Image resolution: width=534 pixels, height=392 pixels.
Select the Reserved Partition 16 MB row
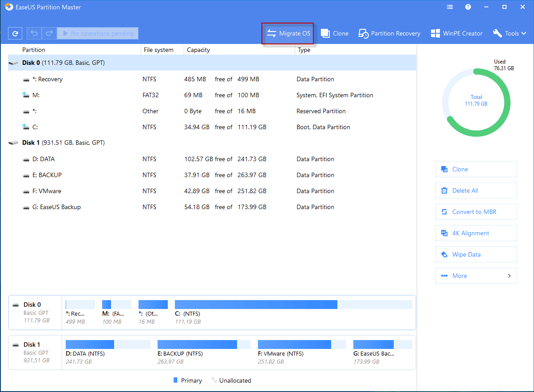[x=212, y=111]
